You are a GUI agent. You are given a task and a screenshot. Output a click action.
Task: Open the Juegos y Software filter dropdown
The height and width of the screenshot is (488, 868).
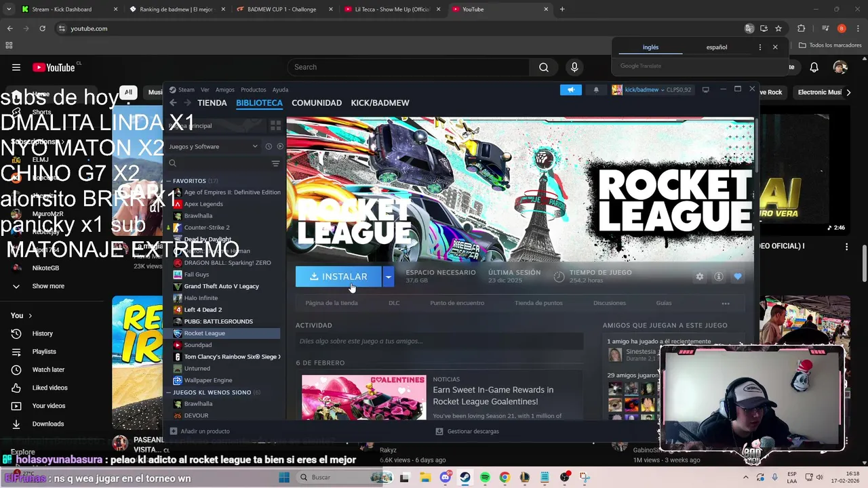[x=213, y=146]
